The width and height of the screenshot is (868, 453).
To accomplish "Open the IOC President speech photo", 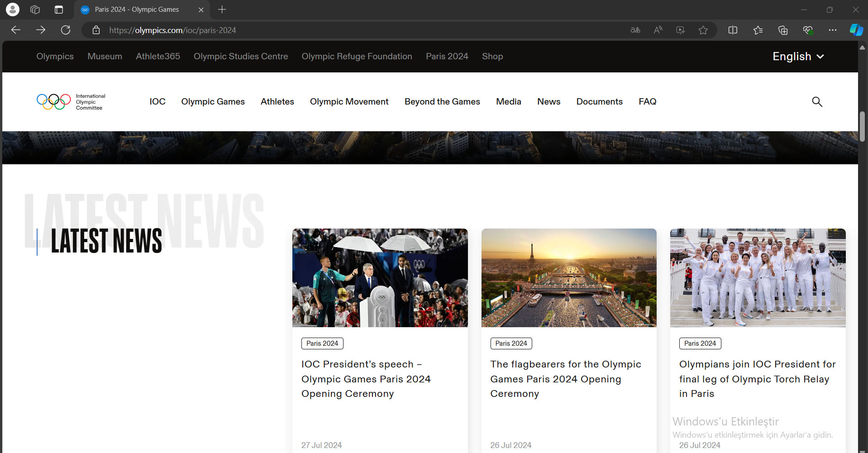I will [x=380, y=278].
